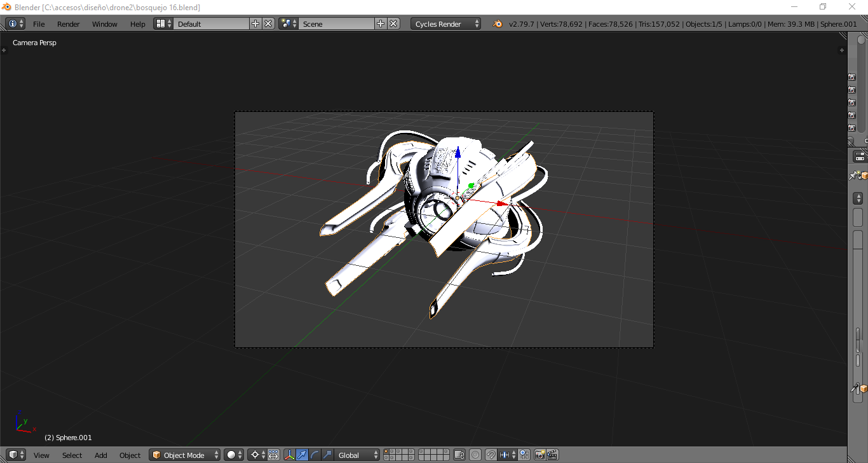Open the up-down arrows selector in properties panel
Screen dimensions: 868x463
coord(858,198)
